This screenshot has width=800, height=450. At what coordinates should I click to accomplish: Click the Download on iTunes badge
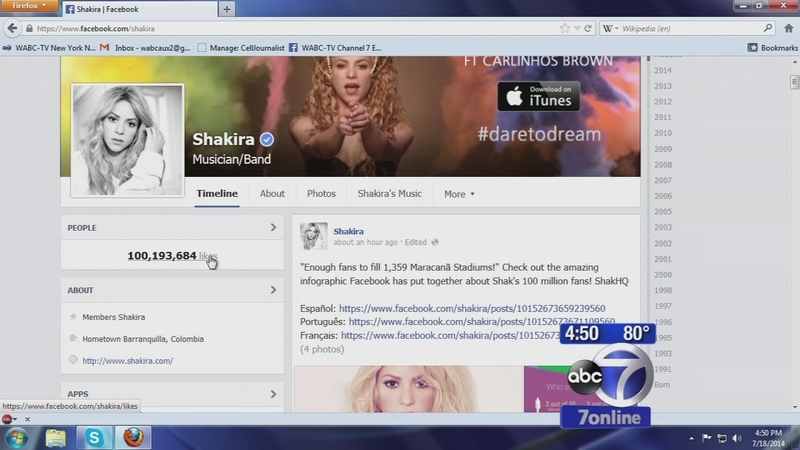[538, 96]
